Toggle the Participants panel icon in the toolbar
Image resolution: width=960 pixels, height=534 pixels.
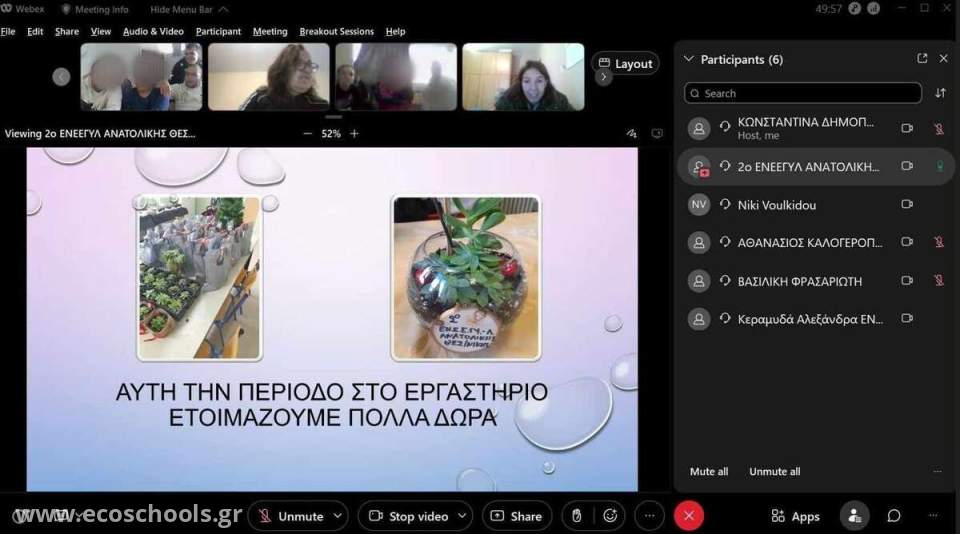click(x=854, y=516)
